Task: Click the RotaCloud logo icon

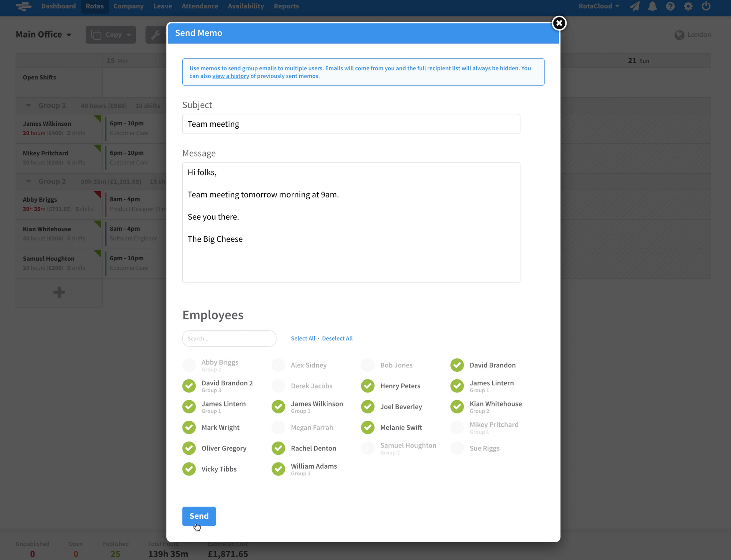Action: 24,6
